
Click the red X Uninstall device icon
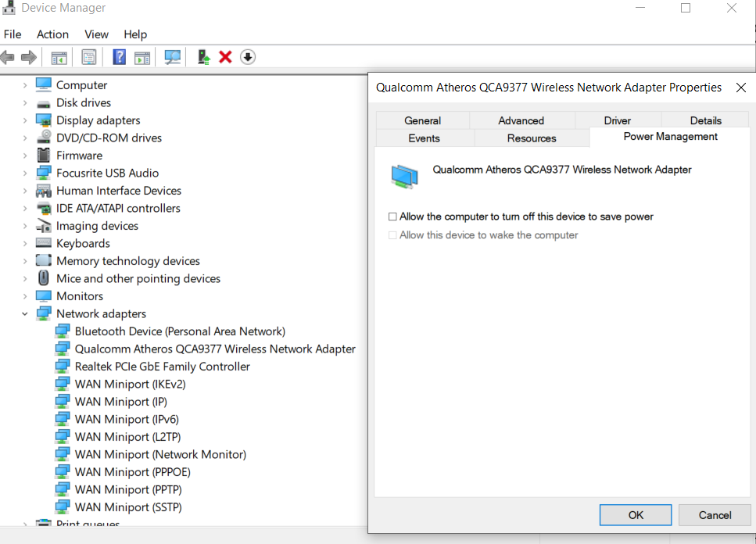coord(225,57)
